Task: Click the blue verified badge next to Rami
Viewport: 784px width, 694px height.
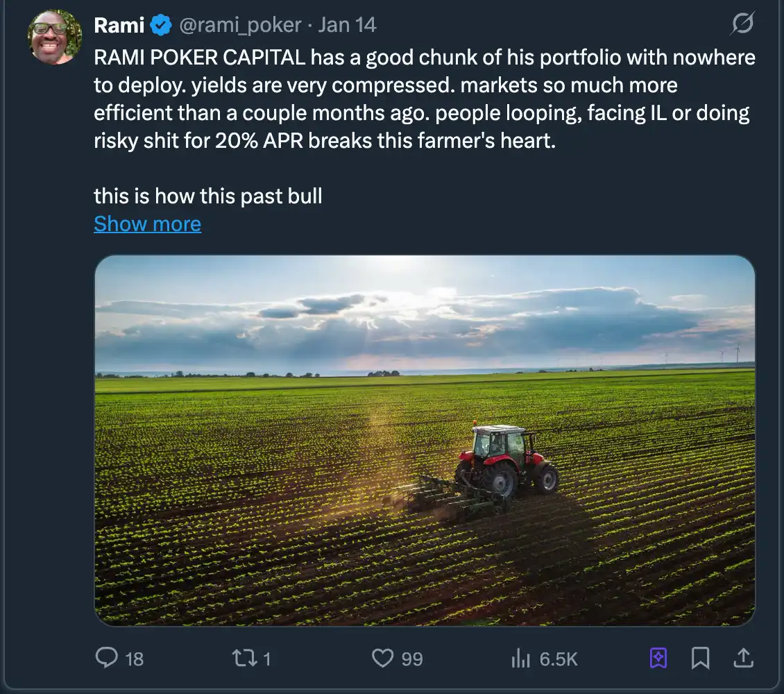Action: point(162,26)
